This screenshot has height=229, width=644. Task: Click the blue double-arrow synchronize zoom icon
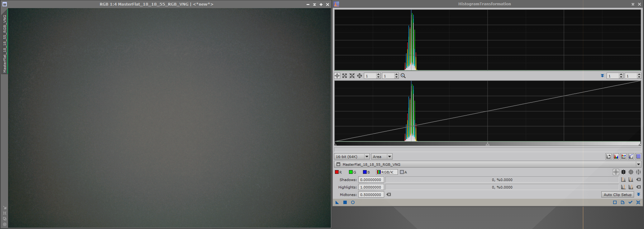coord(602,76)
